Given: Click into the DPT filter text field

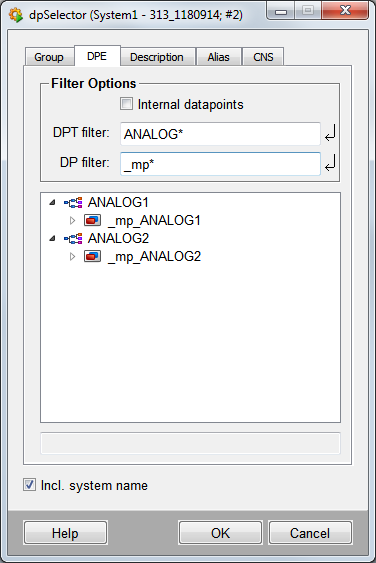Looking at the screenshot, I should (x=220, y=134).
